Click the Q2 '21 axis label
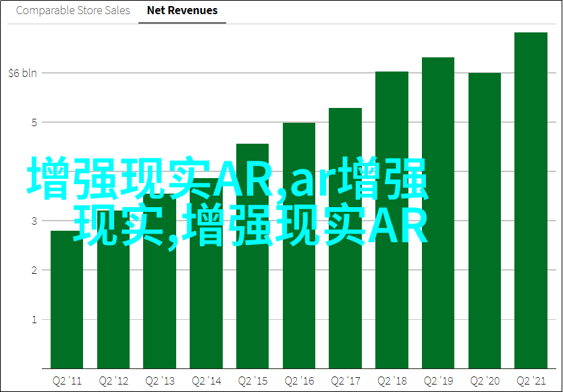 click(531, 381)
